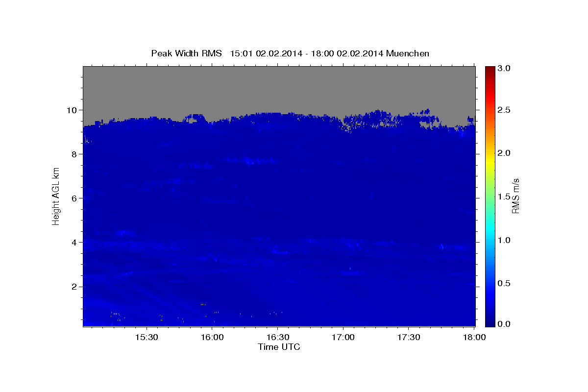Click the height tick label 10
588x392 pixels.
(x=72, y=110)
